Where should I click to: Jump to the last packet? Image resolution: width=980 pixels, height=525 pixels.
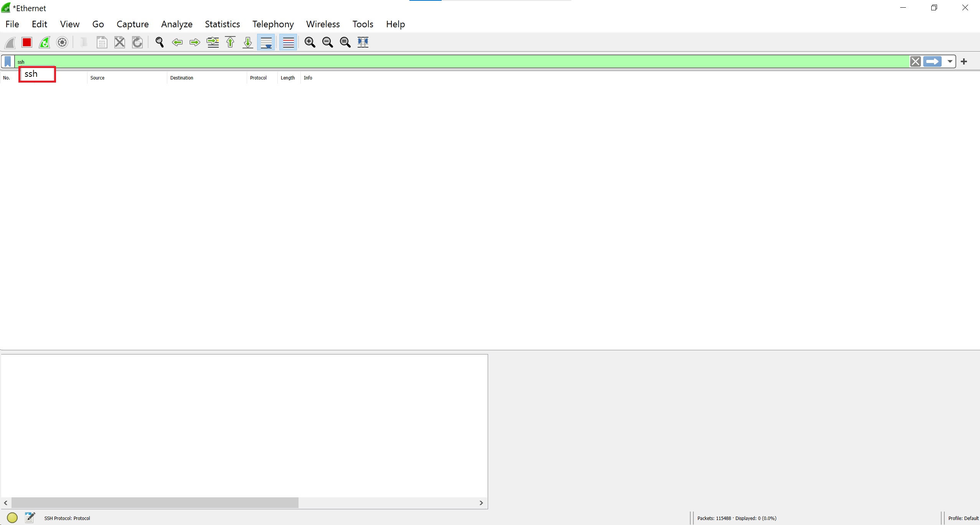(x=248, y=42)
